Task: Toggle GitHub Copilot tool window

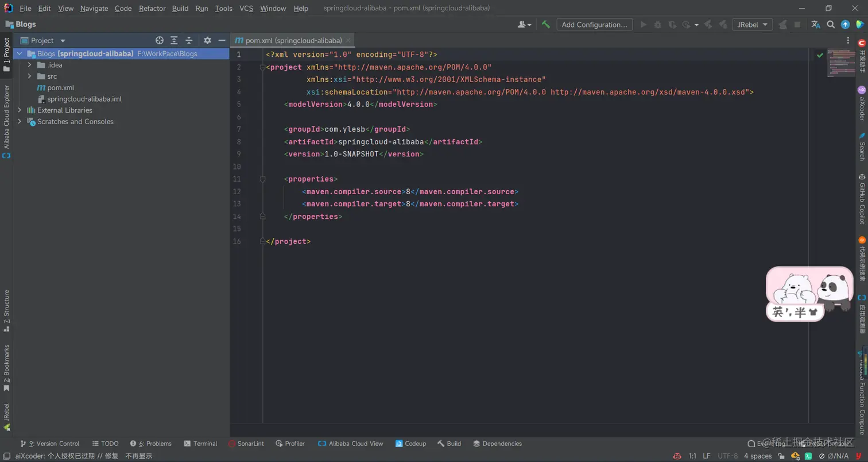Action: [862, 198]
